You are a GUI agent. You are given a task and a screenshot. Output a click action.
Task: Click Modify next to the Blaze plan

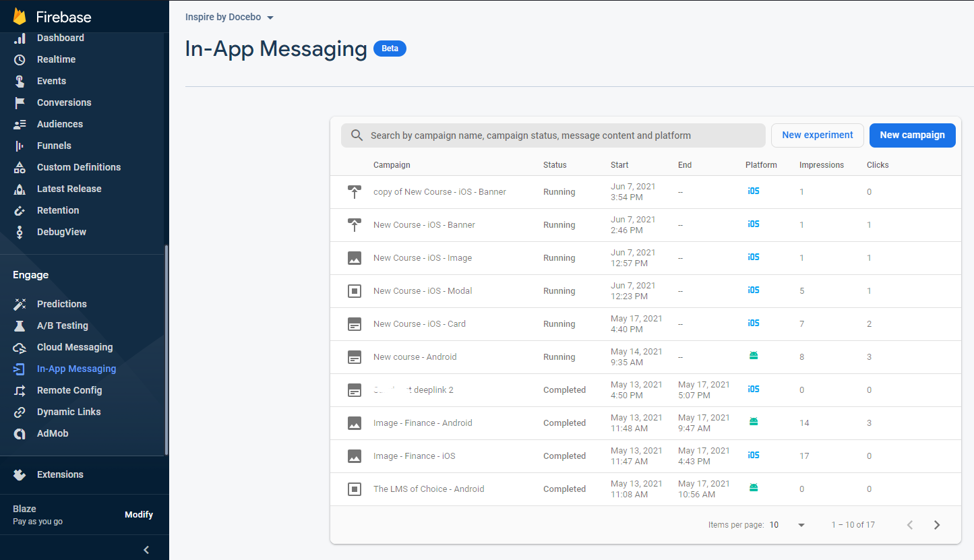click(x=139, y=514)
